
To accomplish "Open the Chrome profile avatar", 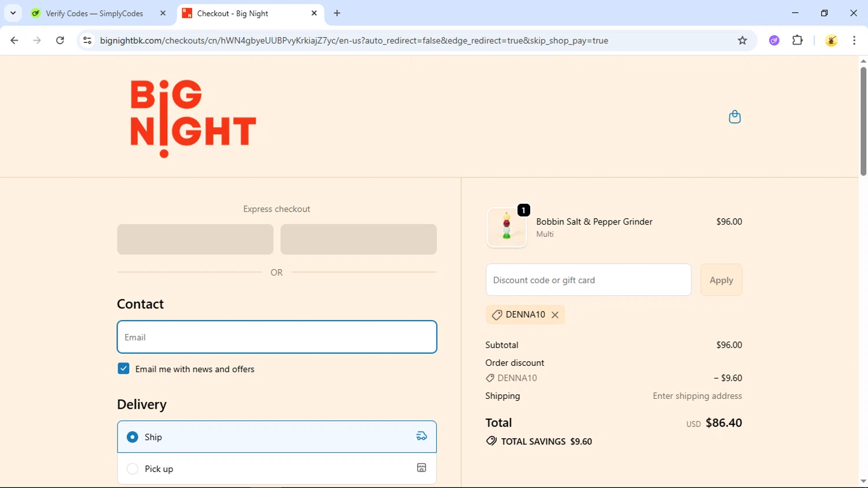I will [x=831, y=41].
